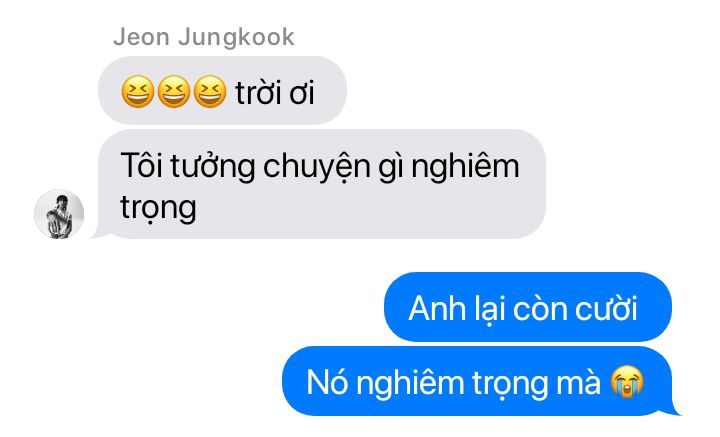Select the third laughing emoji before 'trời ơi'

point(210,91)
